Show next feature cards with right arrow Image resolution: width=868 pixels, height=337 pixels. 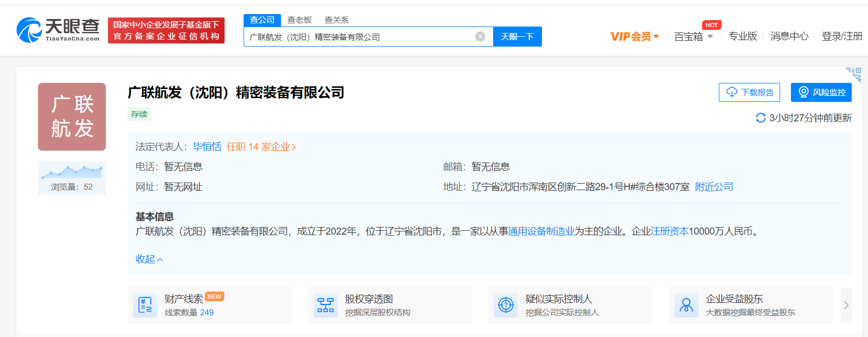846,305
